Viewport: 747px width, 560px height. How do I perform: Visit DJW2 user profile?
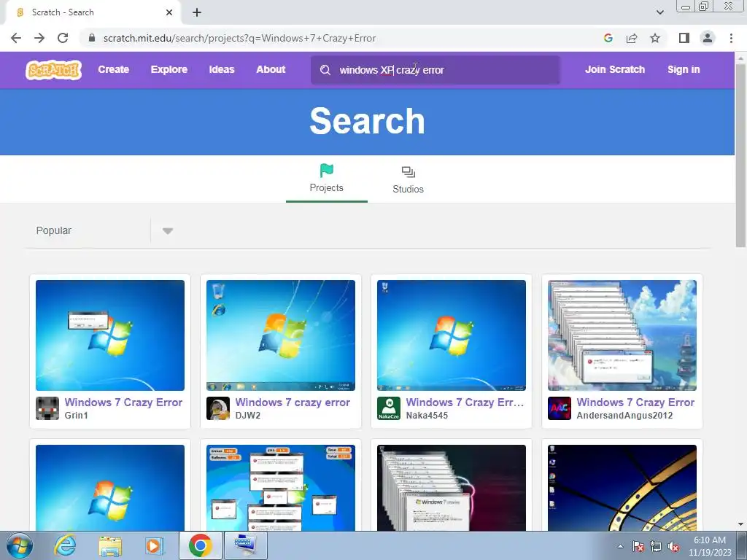coord(248,415)
